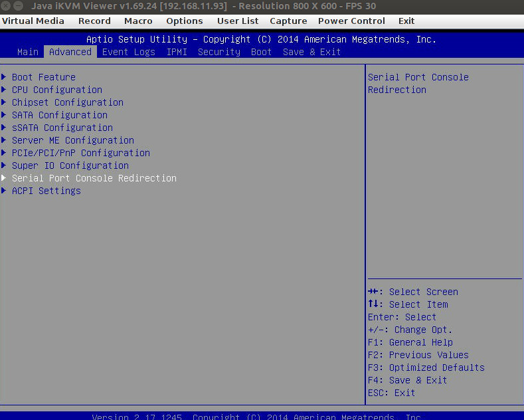Screen dimensions: 524x420
Task: Click the 'ESC: Exit' hint
Action: 391,393
